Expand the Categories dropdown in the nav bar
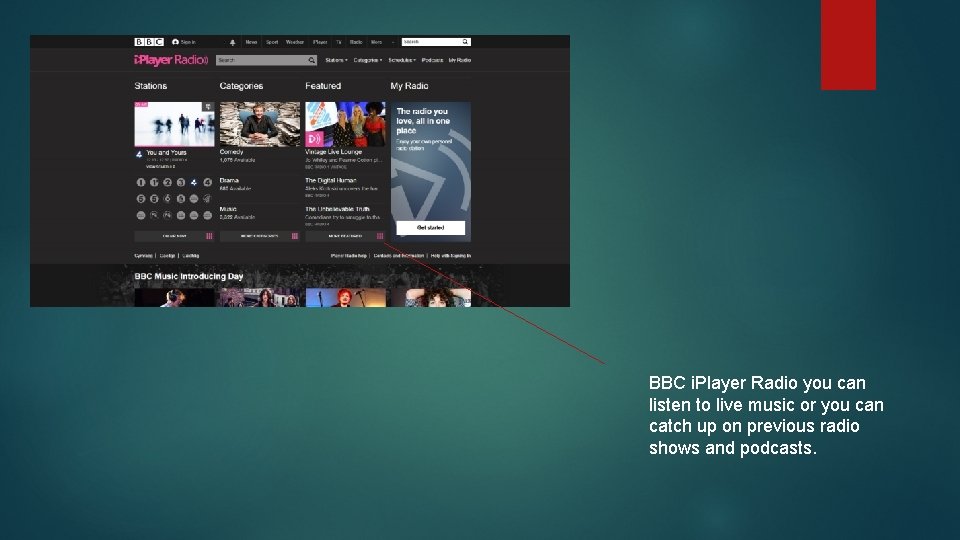The height and width of the screenshot is (540, 960). 368,60
